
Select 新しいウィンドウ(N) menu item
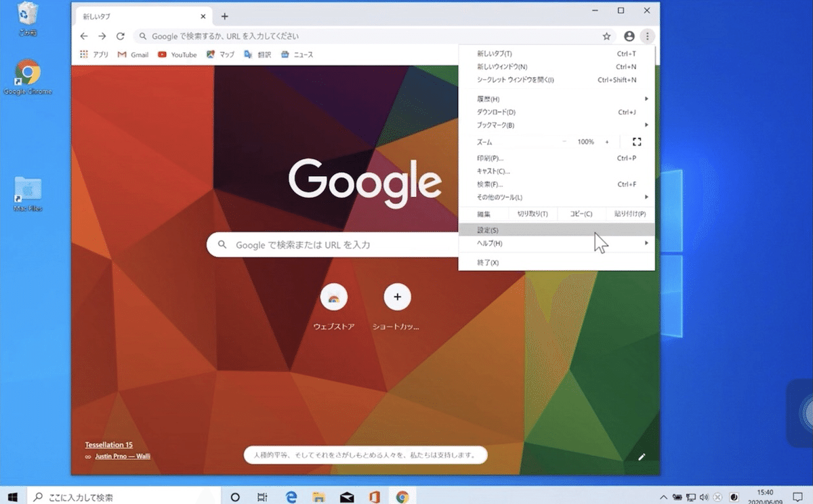[556, 66]
